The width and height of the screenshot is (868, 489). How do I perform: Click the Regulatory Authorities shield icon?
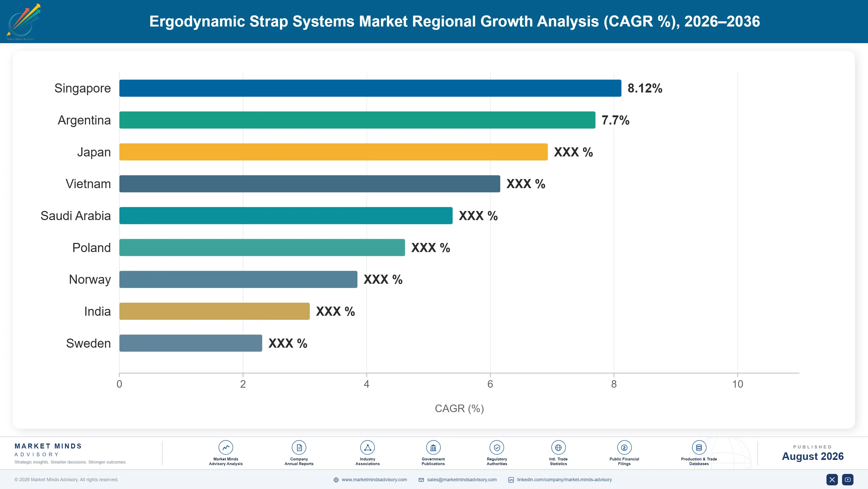[x=497, y=447]
